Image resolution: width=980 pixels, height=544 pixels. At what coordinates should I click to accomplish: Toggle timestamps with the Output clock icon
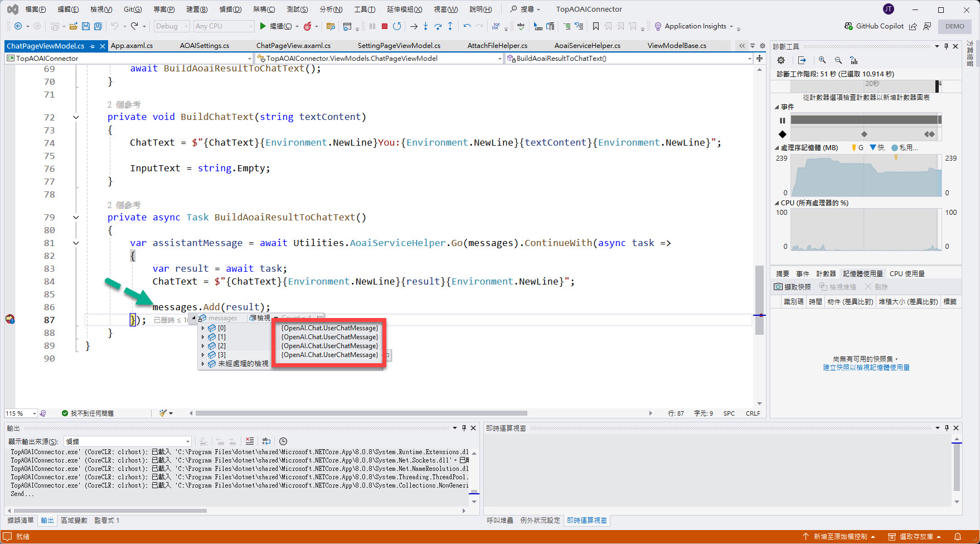(283, 441)
